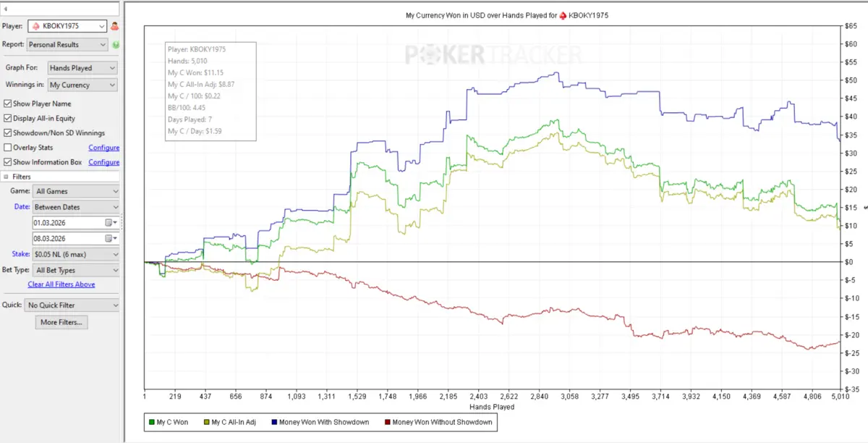Click the Filters section collapse icon
This screenshot has width=868, height=443.
click(6, 177)
